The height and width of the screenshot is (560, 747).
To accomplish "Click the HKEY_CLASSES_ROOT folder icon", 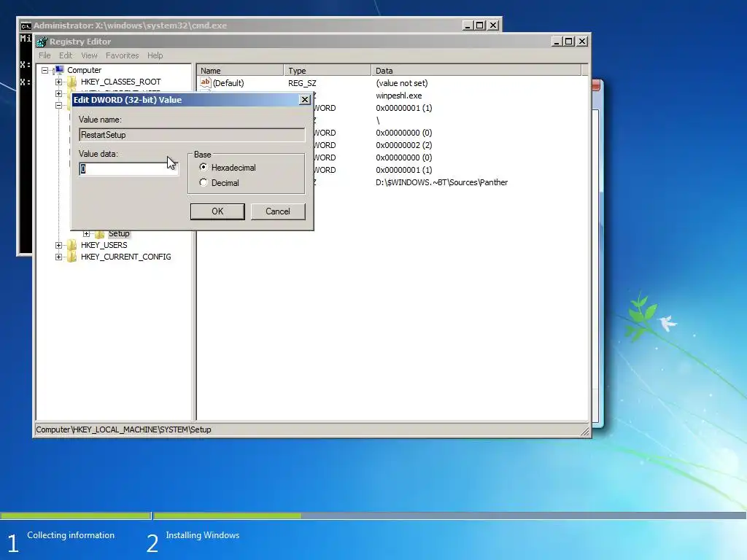I will pos(72,82).
